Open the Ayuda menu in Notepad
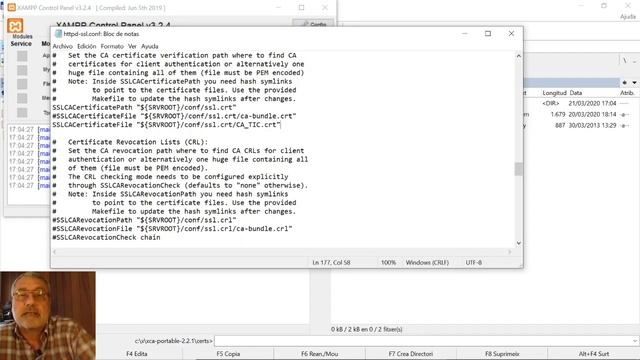Image resolution: width=640 pixels, height=360 pixels. click(x=150, y=47)
